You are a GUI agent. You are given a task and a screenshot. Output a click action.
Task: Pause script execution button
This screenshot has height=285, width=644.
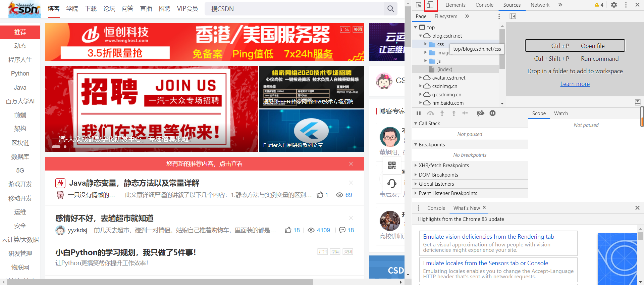pyautogui.click(x=419, y=113)
